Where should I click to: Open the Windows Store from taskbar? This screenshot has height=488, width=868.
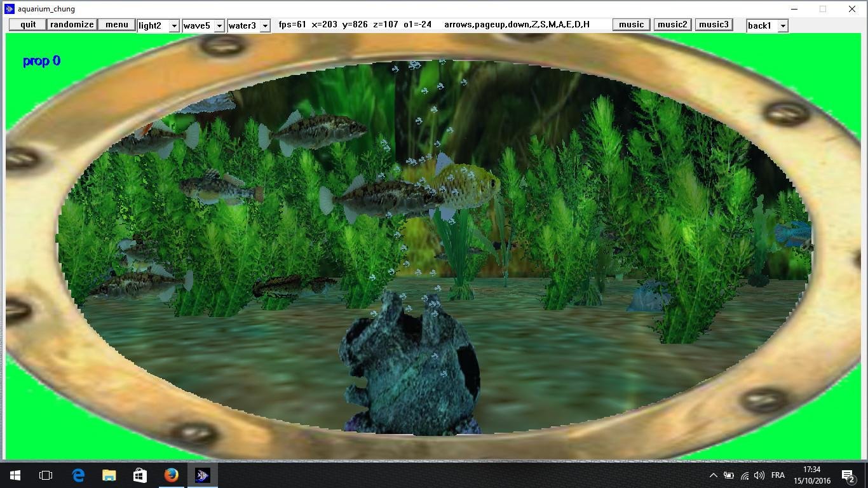[x=140, y=475]
